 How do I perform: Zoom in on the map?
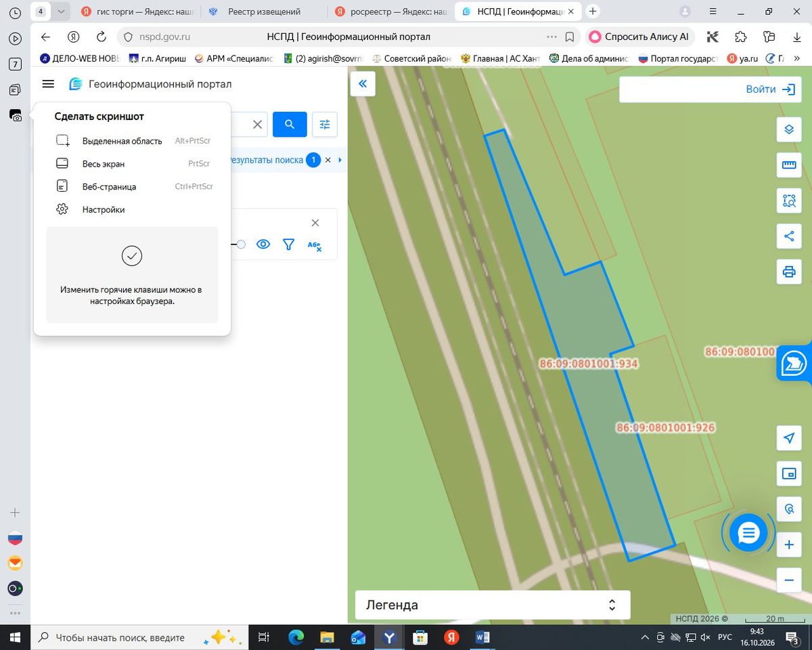[x=788, y=545]
